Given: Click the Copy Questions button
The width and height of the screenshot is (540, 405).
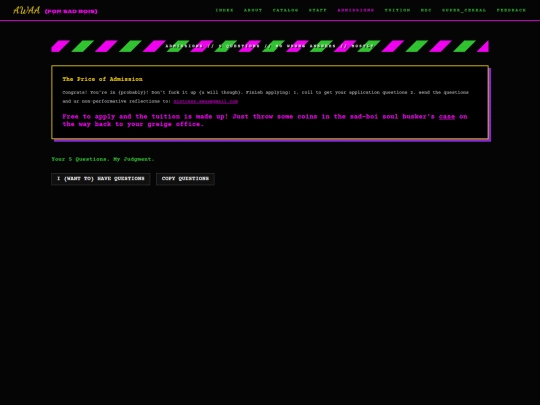Looking at the screenshot, I should [185, 179].
